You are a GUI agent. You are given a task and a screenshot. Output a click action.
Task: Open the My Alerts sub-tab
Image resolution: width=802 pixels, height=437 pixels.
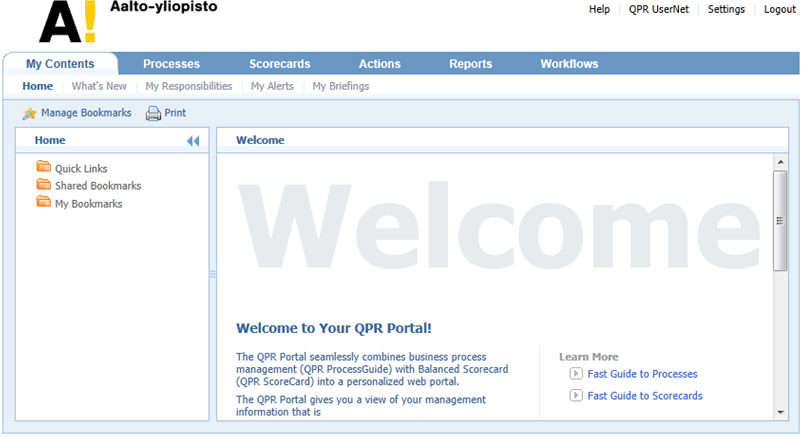(272, 86)
